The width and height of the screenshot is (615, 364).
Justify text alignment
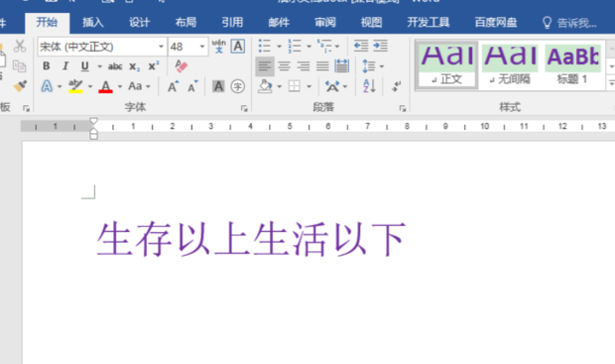click(322, 66)
